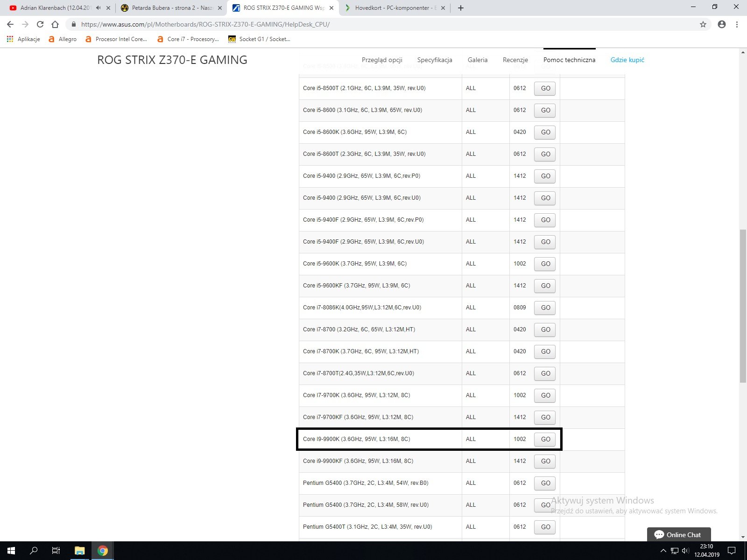Close the Hovedkort PC-komponenter tab
The height and width of the screenshot is (560, 747).
pyautogui.click(x=443, y=8)
